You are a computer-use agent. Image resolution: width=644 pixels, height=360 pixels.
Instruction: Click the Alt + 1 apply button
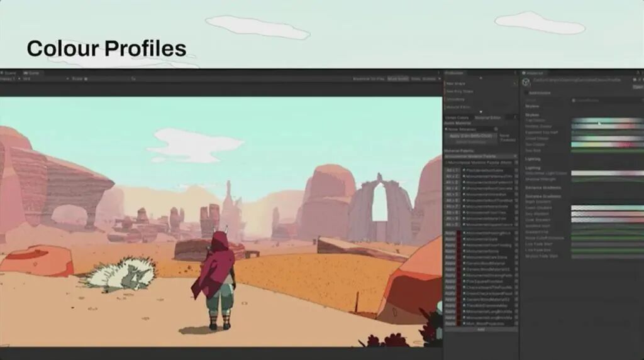452,170
